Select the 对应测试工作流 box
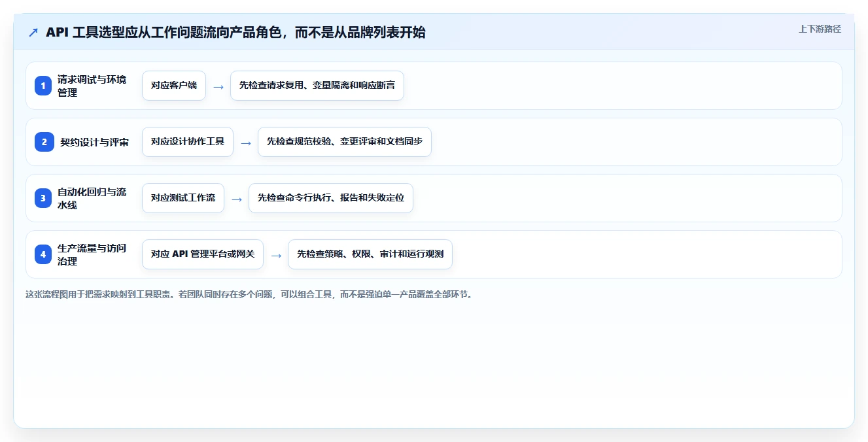 tap(183, 198)
